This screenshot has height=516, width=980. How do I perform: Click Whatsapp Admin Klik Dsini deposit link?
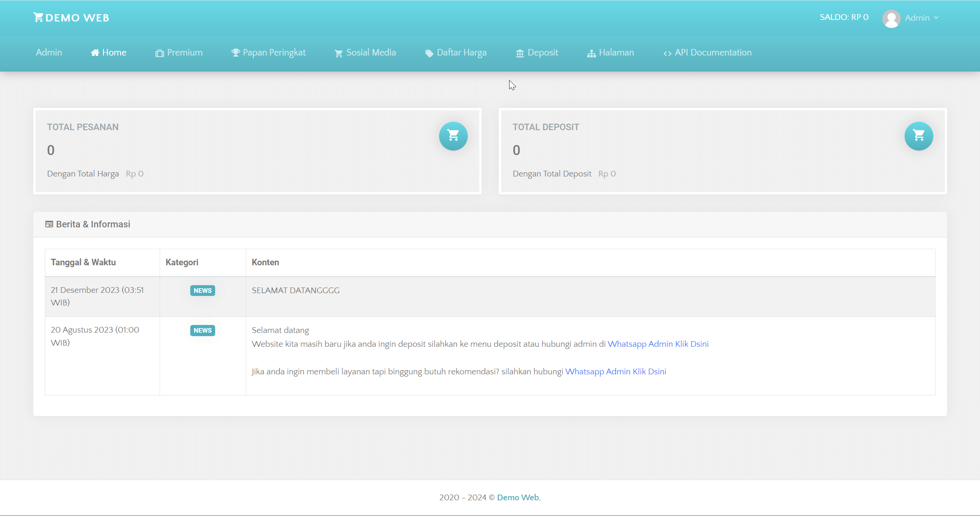[x=658, y=344]
